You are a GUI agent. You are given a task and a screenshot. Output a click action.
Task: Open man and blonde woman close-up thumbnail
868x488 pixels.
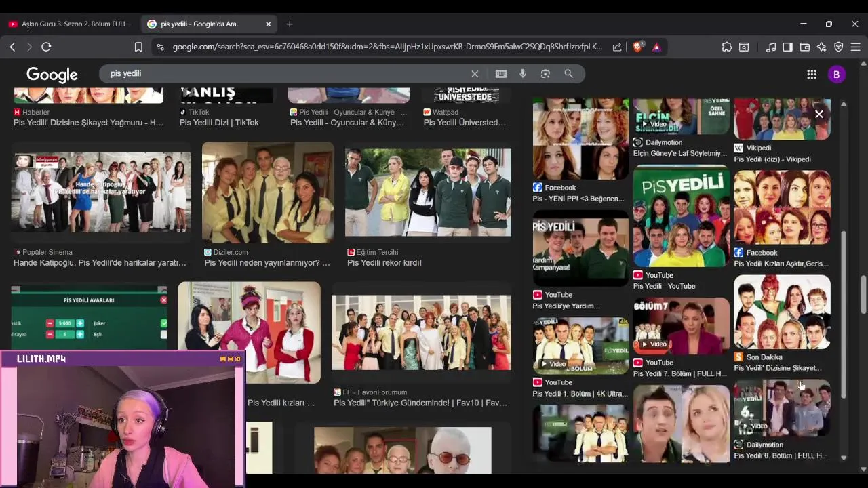click(682, 424)
